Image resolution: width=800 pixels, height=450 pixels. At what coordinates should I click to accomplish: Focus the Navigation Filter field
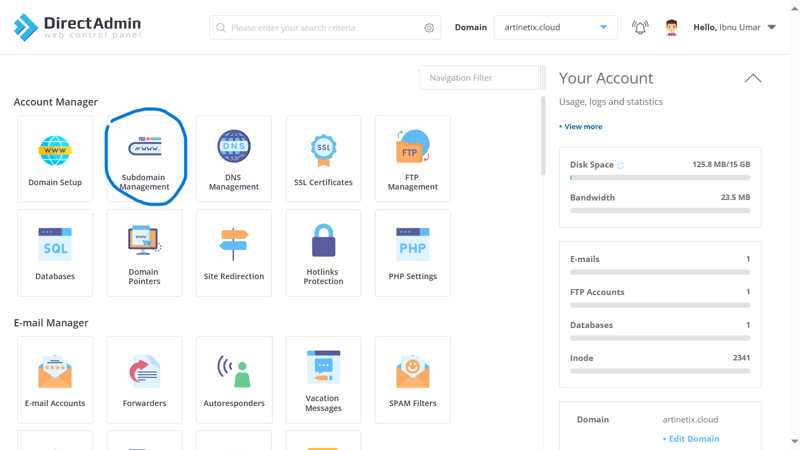coord(479,78)
